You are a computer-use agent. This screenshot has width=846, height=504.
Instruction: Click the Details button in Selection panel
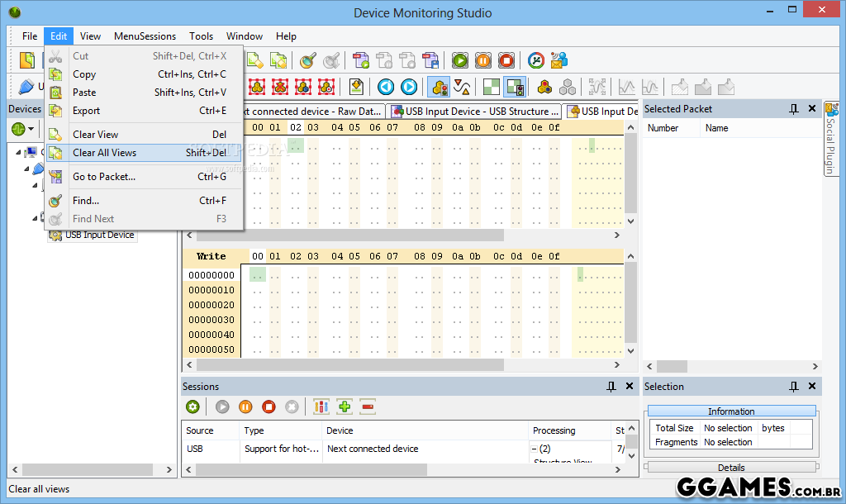point(730,468)
